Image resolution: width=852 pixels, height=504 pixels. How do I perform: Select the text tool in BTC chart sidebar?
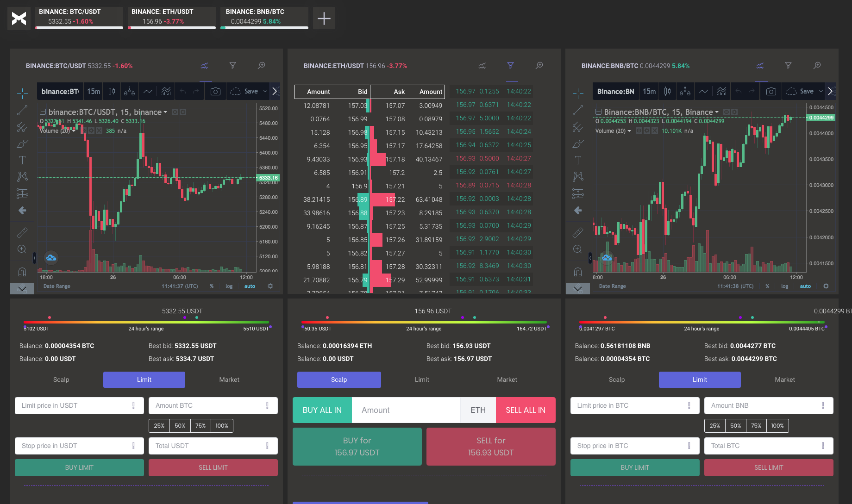pos(22,160)
